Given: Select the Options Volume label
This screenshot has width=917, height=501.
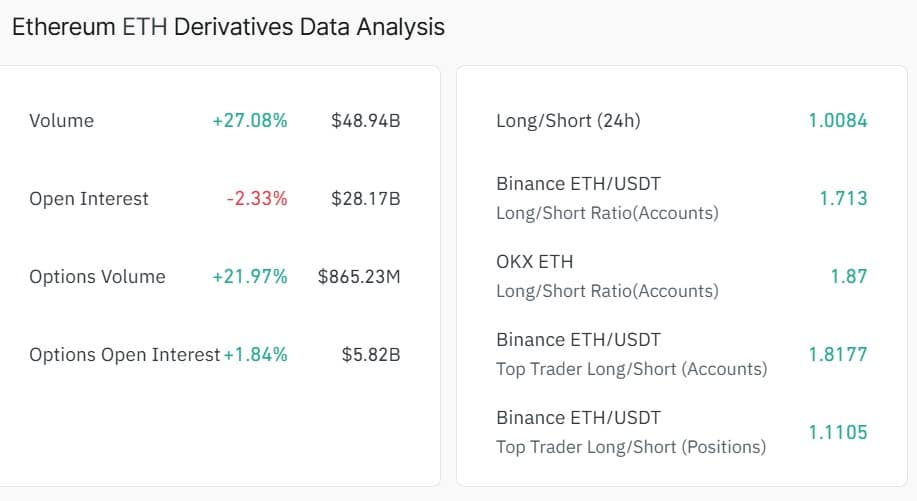Looking at the screenshot, I should tap(97, 277).
